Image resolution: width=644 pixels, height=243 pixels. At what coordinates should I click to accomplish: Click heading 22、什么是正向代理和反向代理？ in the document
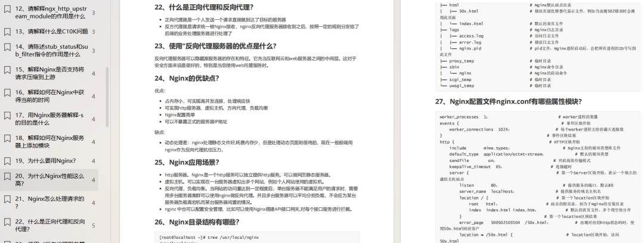204,7
